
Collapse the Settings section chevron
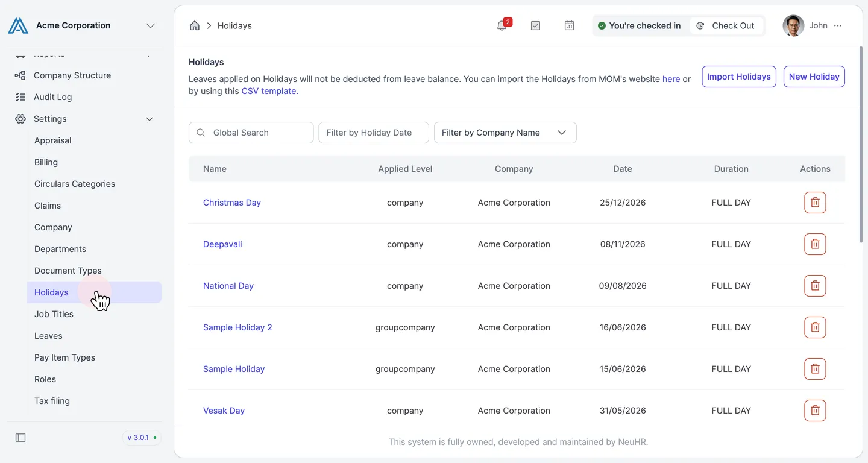149,119
